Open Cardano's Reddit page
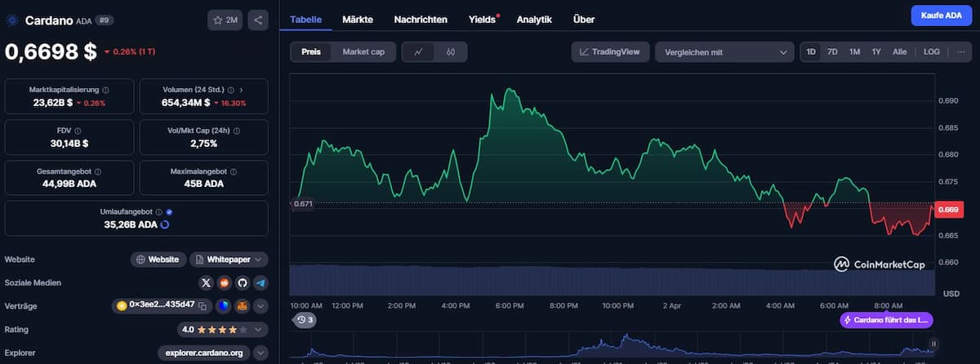 tap(225, 282)
